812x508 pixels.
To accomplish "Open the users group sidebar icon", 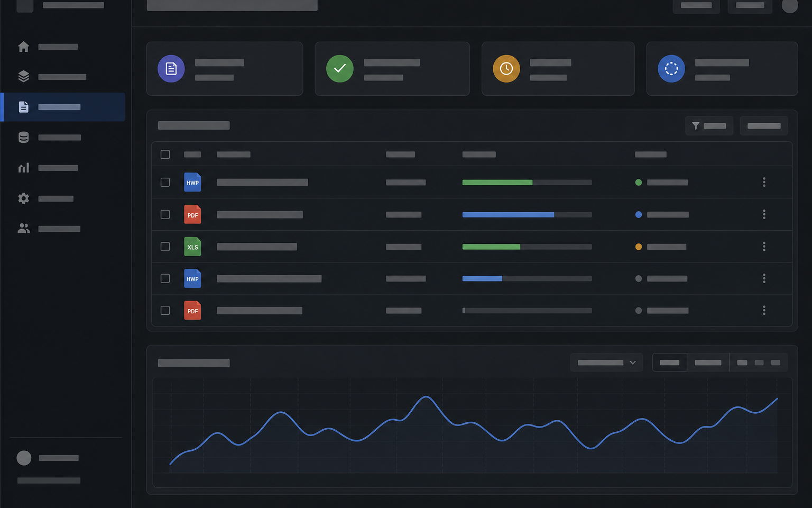I will pos(23,229).
